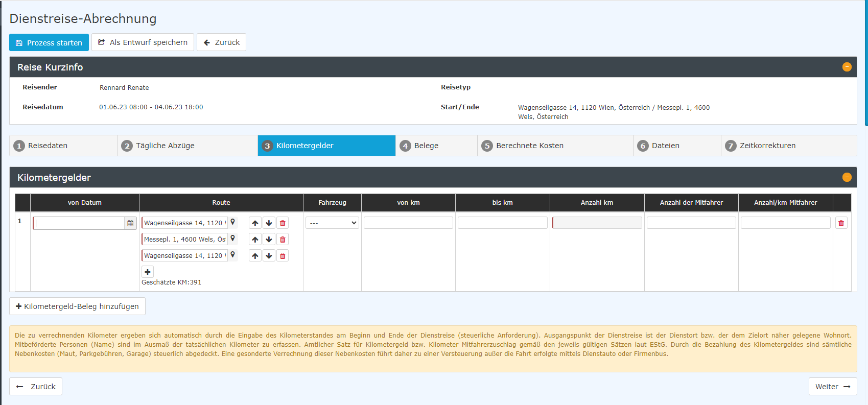Click the top Zurück button
The width and height of the screenshot is (868, 405).
221,42
